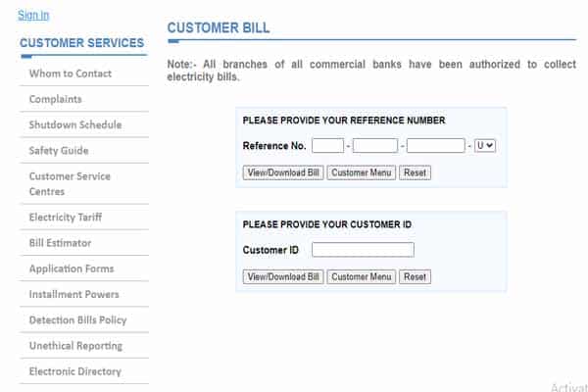Select Customer Service Centres
The width and height of the screenshot is (588, 392).
(x=70, y=183)
